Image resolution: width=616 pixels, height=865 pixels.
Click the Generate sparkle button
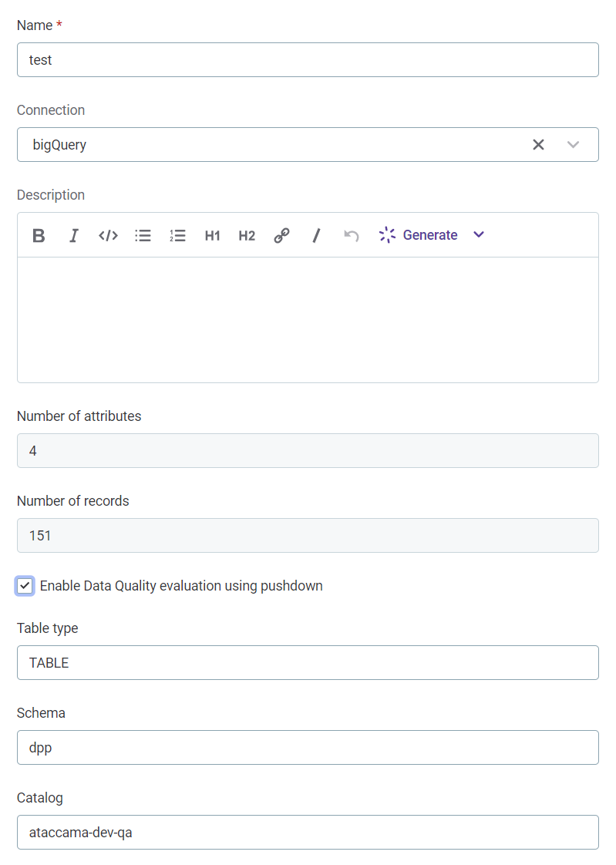pyautogui.click(x=387, y=235)
